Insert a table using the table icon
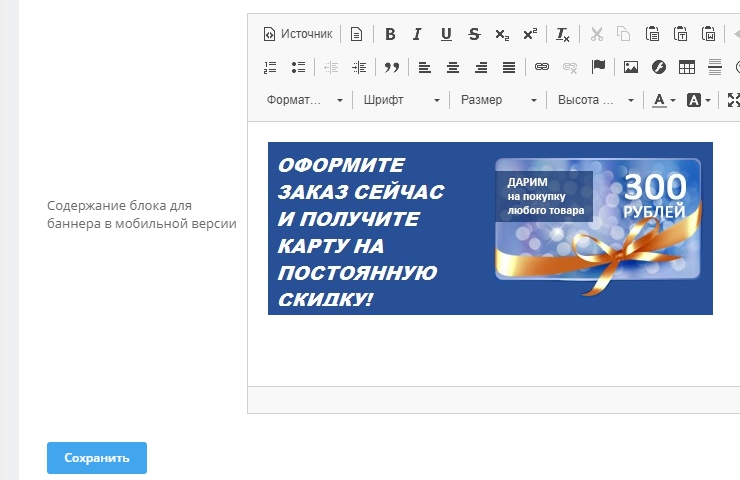Image resolution: width=740 pixels, height=480 pixels. (687, 67)
